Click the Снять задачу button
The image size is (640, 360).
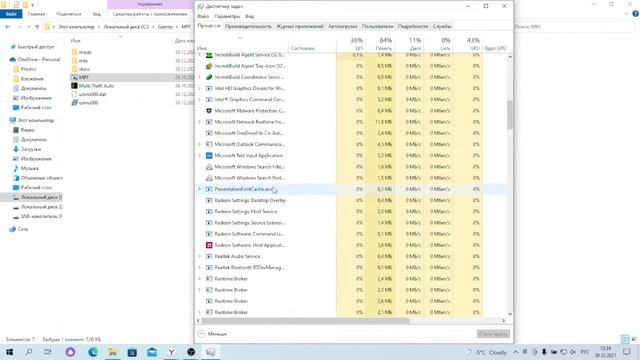[493, 334]
